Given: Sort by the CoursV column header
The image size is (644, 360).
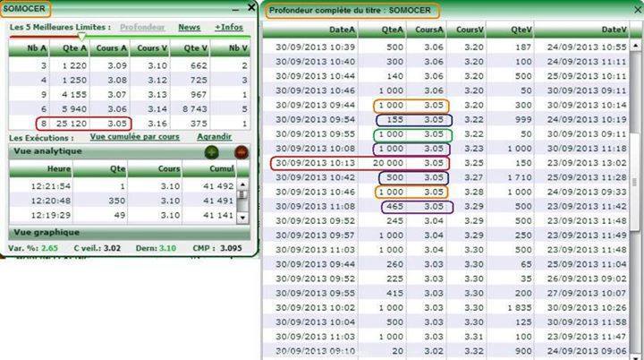Looking at the screenshot, I should click(x=466, y=30).
